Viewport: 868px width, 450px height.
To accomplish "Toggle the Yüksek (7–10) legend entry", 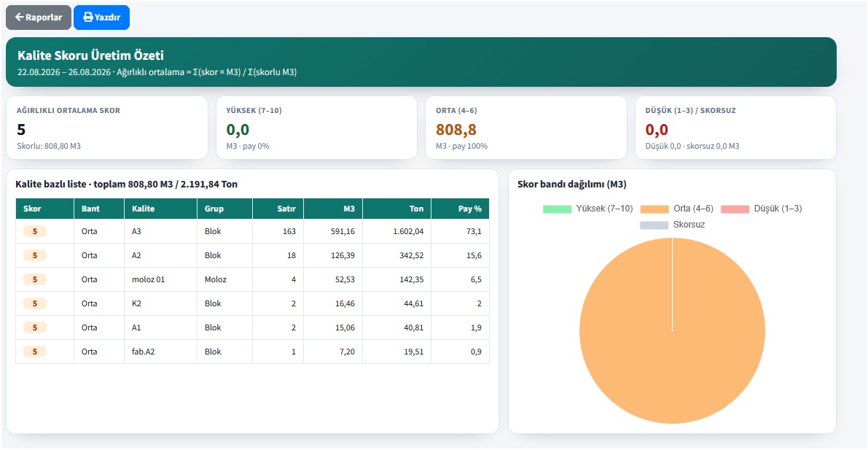I will pos(588,209).
